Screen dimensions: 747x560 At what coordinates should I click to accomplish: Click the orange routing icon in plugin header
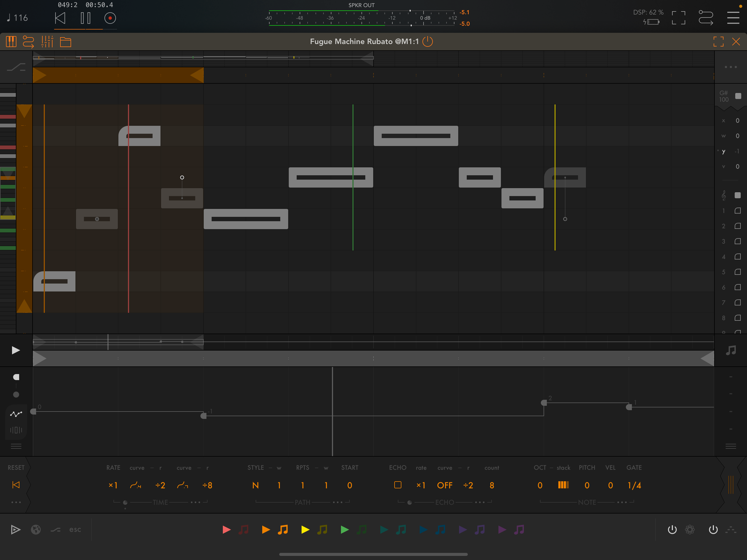click(x=28, y=42)
